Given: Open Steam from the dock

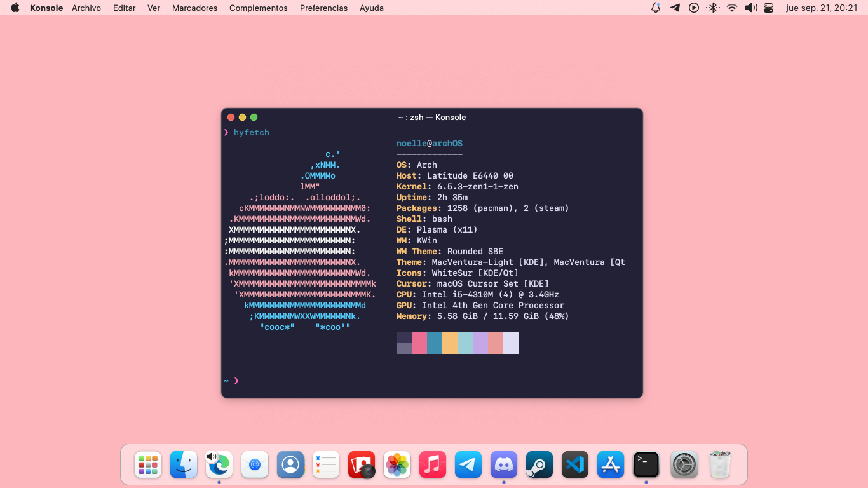Looking at the screenshot, I should (539, 464).
